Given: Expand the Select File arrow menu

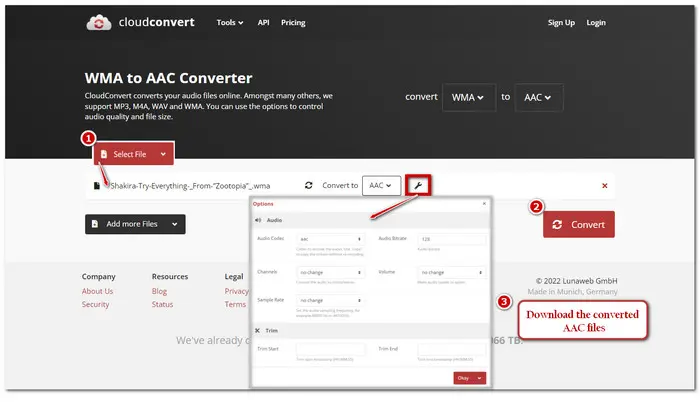Looking at the screenshot, I should (x=163, y=154).
